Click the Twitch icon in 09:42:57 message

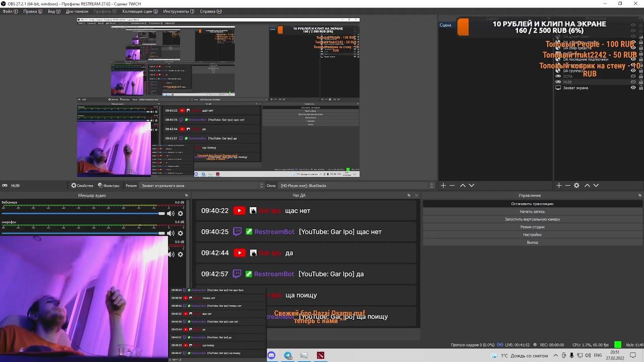(x=238, y=274)
